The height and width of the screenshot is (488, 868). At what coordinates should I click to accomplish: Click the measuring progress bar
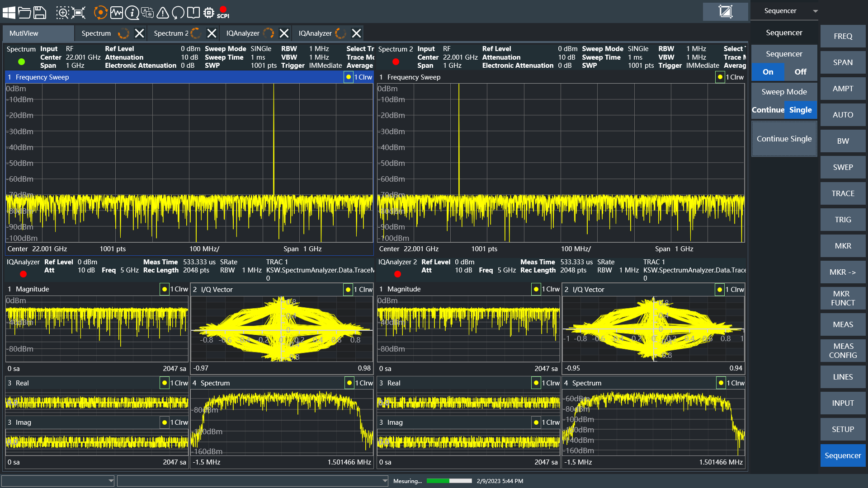coord(449,481)
